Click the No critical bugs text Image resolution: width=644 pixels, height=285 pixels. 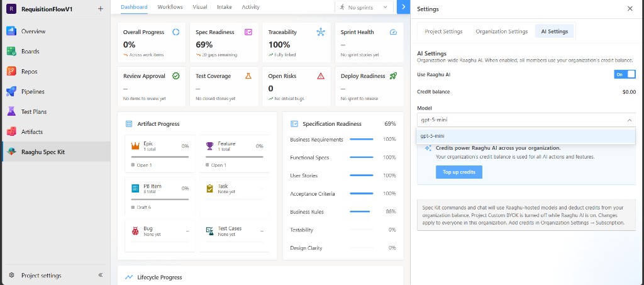pos(289,99)
